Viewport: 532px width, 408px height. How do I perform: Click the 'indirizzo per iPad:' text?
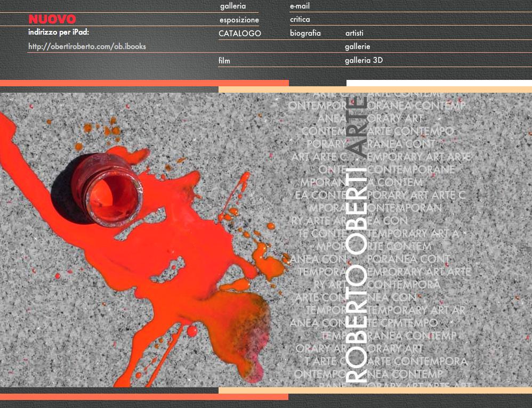point(58,32)
